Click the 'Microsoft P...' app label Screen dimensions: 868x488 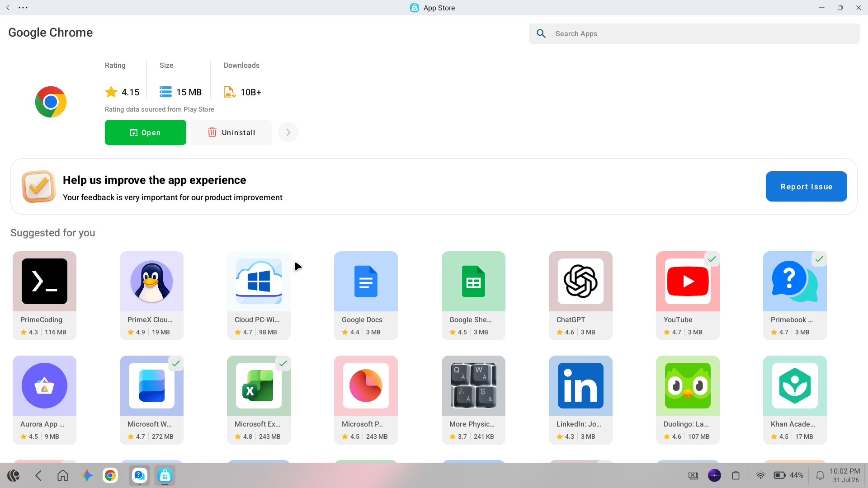(x=362, y=424)
